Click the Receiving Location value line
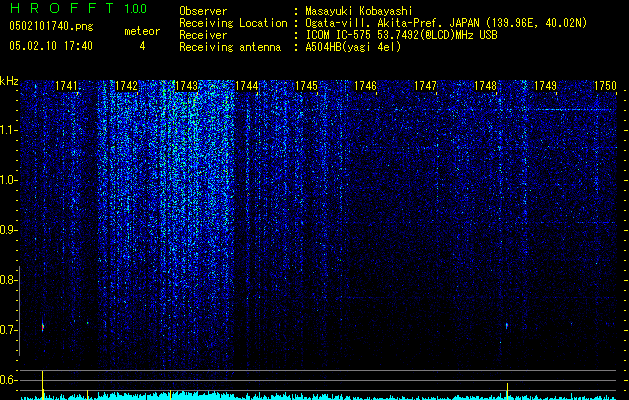The height and width of the screenshot is (400, 629). 446,23
